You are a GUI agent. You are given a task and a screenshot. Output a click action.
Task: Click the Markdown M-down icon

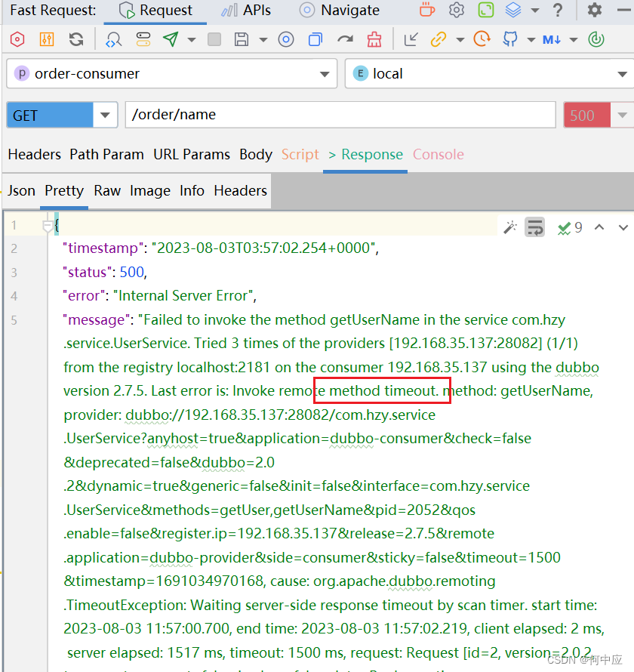pos(552,40)
